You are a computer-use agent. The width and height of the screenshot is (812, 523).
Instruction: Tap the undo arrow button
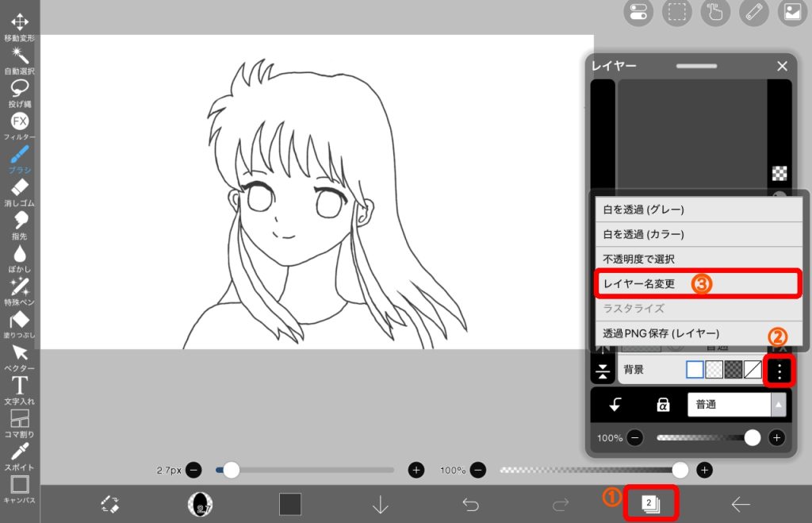coord(471,504)
